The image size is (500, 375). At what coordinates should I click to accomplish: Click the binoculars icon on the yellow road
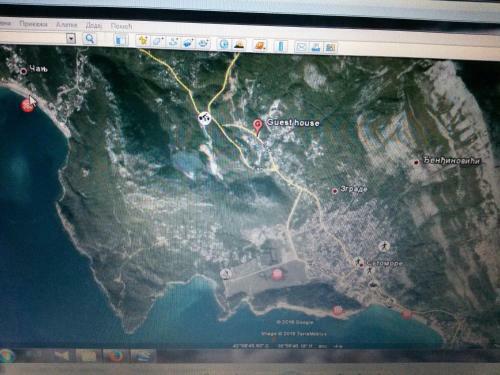(x=205, y=118)
